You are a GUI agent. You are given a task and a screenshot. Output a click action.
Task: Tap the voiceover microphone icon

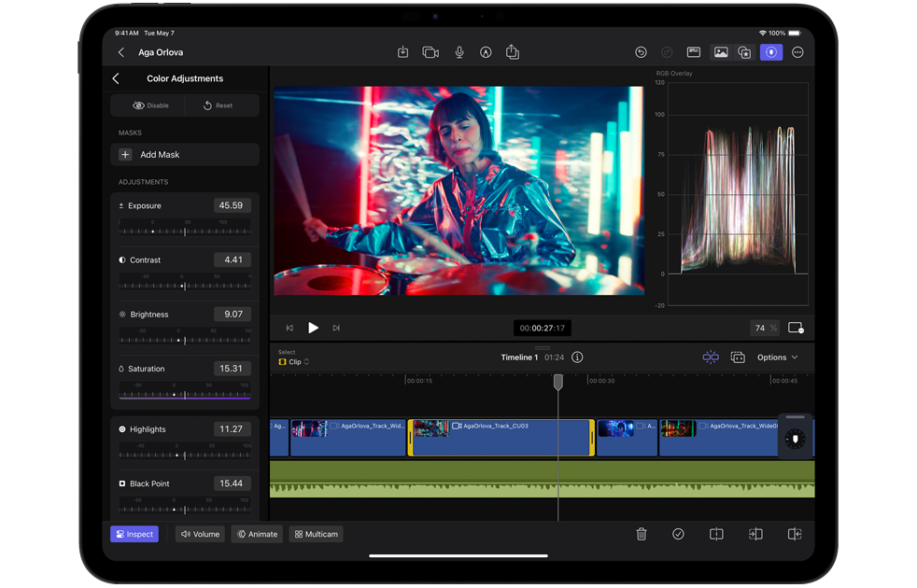(459, 52)
